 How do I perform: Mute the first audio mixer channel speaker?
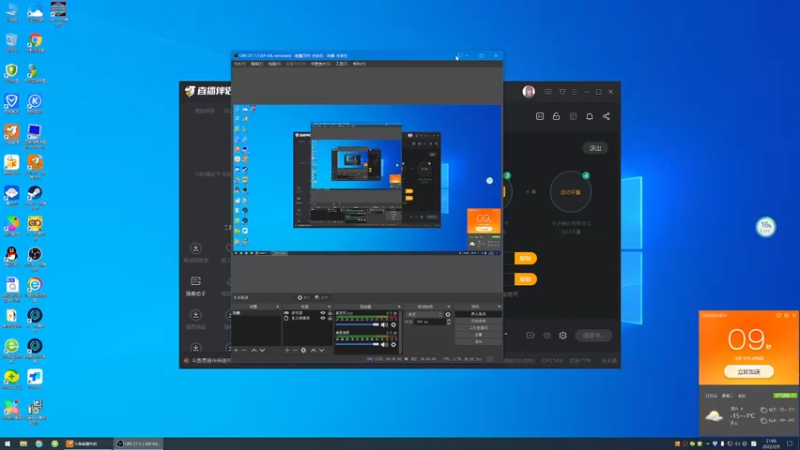(x=384, y=324)
